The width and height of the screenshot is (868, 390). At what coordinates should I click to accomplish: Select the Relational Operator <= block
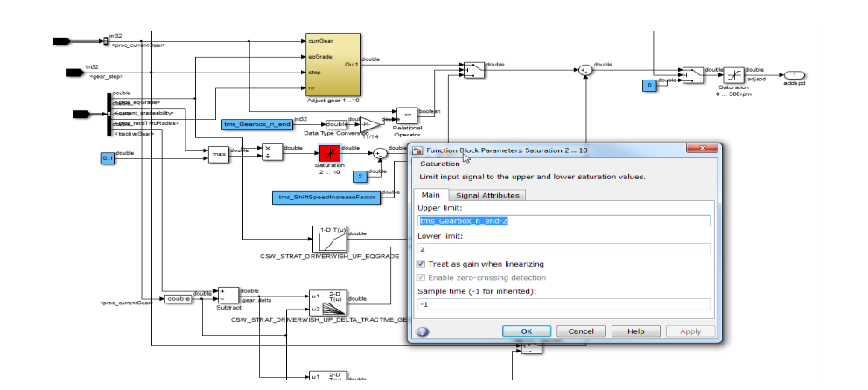(x=406, y=115)
